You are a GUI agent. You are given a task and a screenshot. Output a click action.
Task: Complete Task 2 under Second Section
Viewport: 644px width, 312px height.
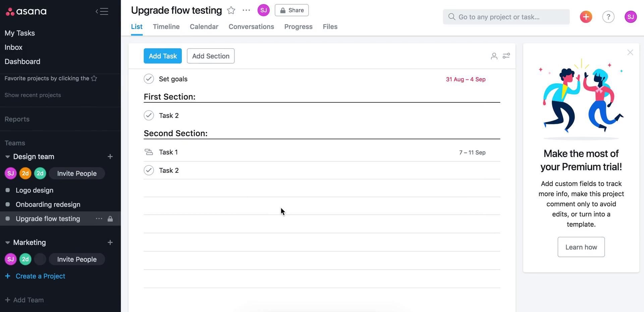tap(149, 170)
